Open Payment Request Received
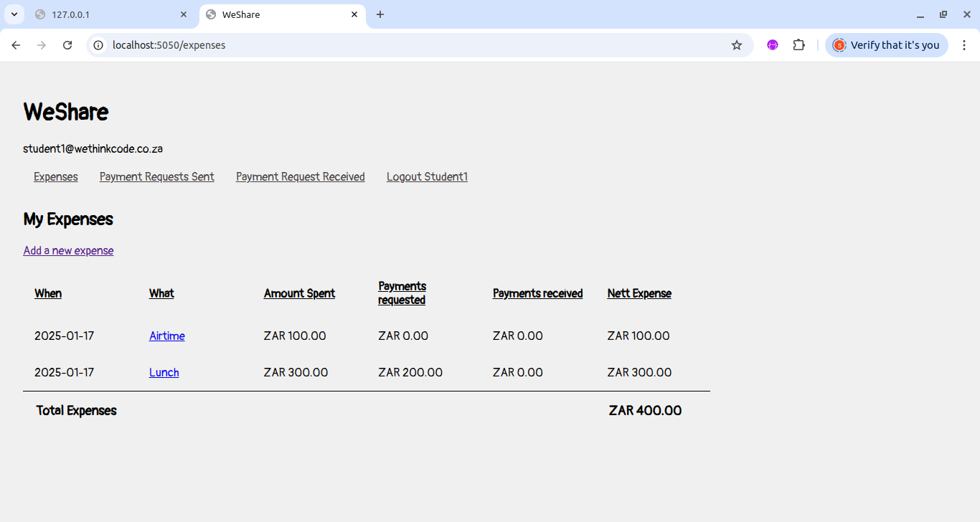980x522 pixels. [300, 176]
